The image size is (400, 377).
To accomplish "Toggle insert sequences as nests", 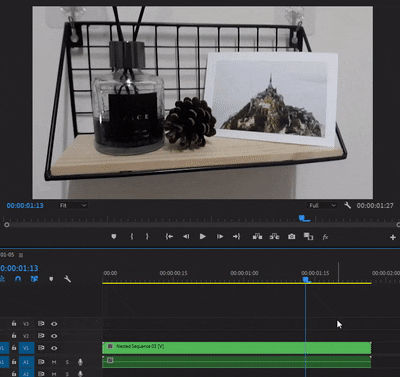I will pyautogui.click(x=3, y=279).
